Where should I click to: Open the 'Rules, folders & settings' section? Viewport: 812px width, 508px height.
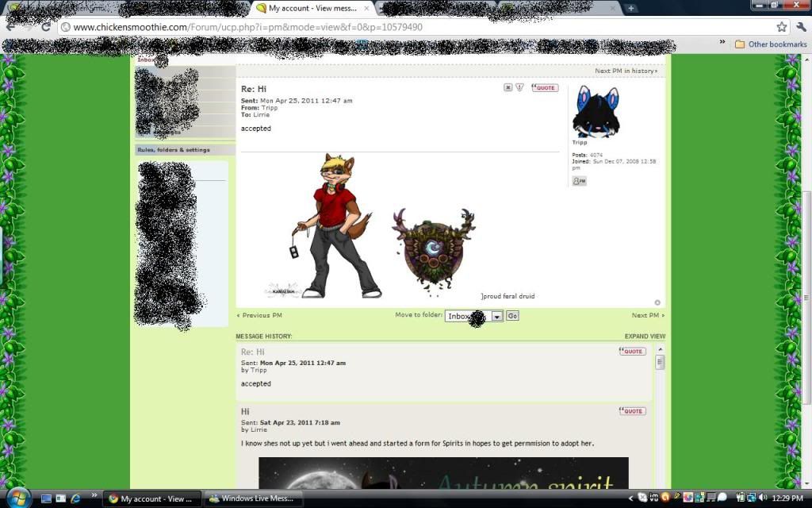[185, 150]
